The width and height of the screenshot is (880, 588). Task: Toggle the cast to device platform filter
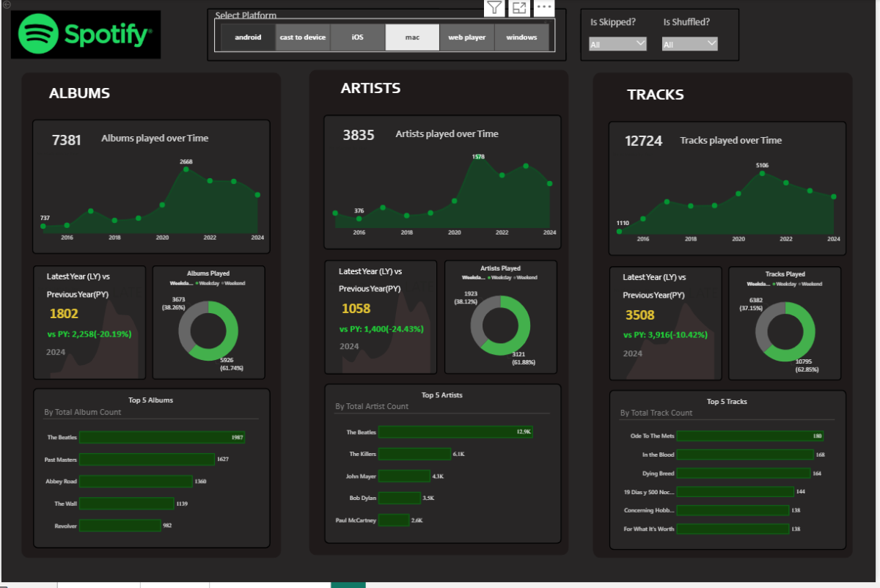[x=303, y=37]
